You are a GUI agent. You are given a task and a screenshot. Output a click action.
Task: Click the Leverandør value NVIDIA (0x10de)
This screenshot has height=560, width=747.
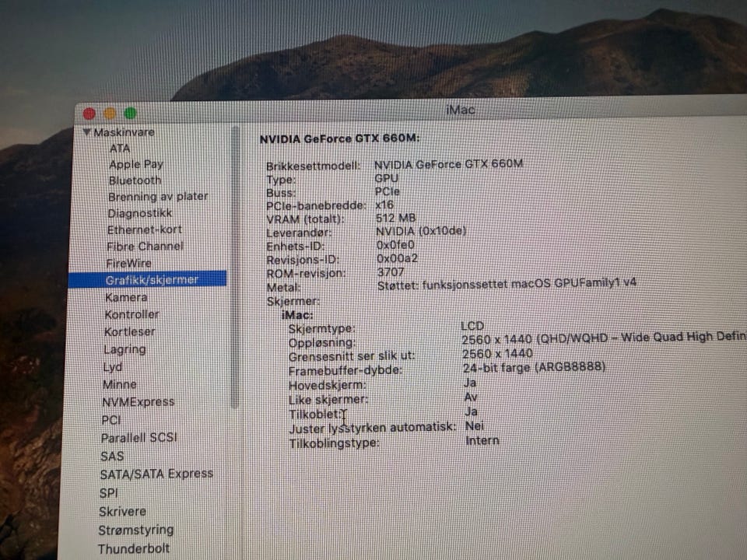click(421, 232)
